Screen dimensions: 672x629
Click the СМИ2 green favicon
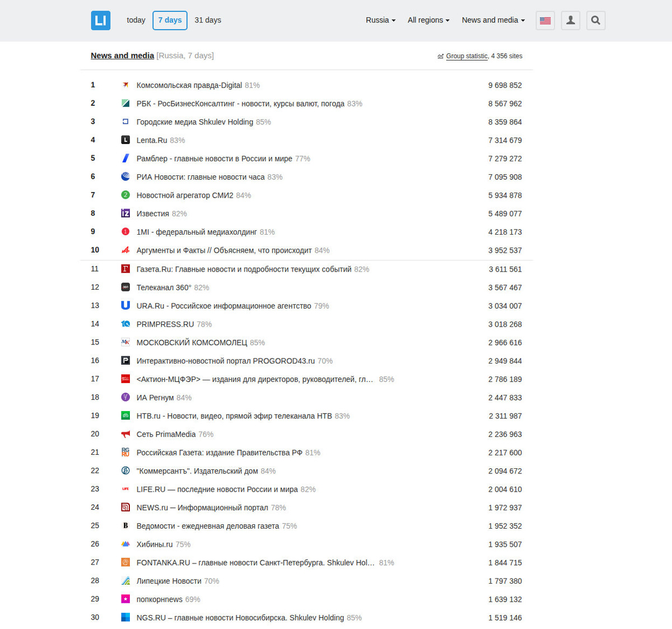125,195
